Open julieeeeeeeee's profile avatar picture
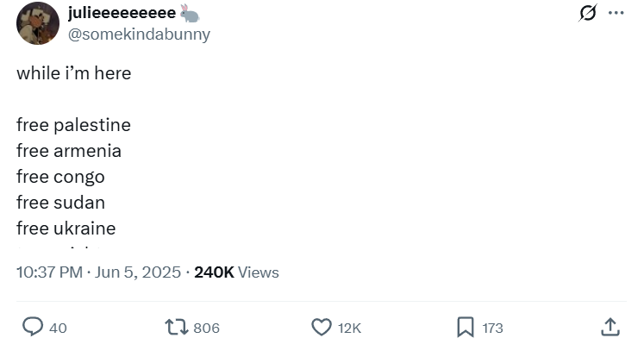 (38, 23)
